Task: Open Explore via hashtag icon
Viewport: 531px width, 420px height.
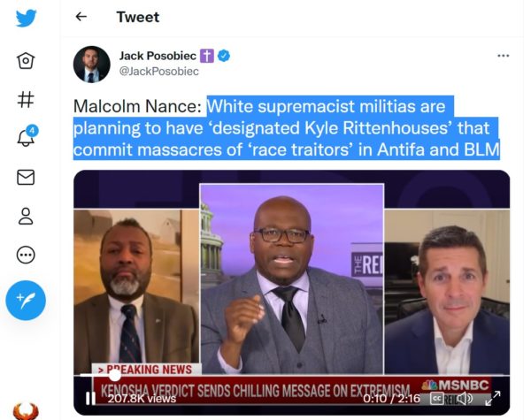Action: tap(26, 100)
